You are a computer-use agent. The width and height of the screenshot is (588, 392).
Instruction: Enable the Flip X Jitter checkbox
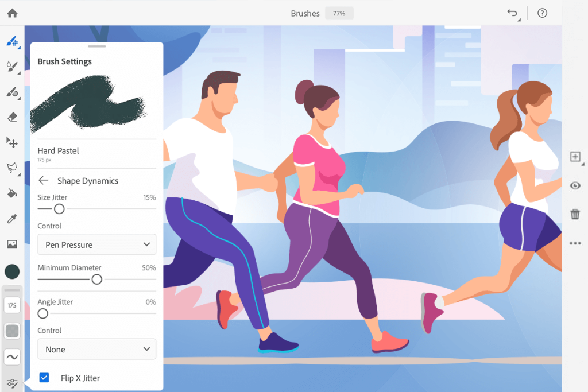point(44,378)
